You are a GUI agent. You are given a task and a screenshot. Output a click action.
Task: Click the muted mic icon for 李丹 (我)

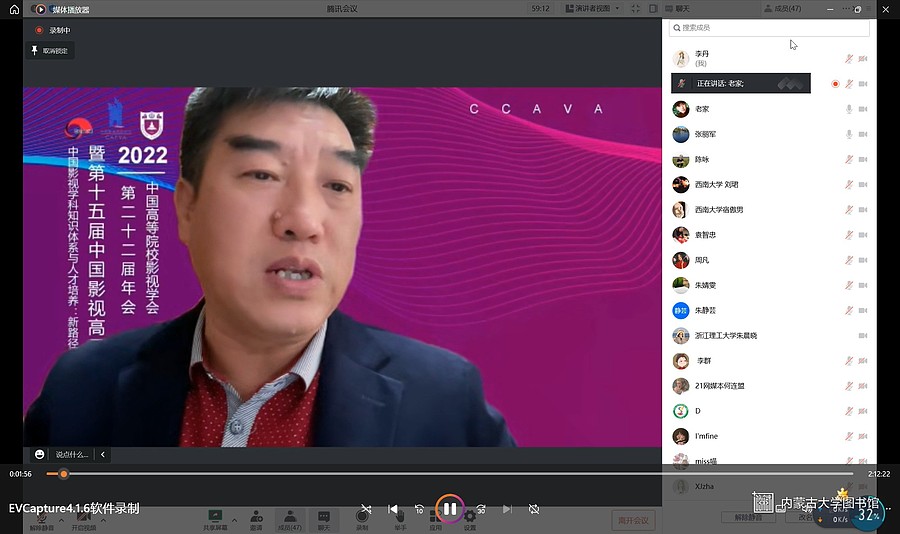(x=849, y=59)
